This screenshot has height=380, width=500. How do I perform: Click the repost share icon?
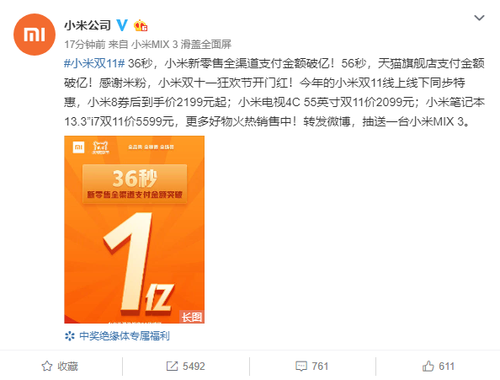pos(172,366)
